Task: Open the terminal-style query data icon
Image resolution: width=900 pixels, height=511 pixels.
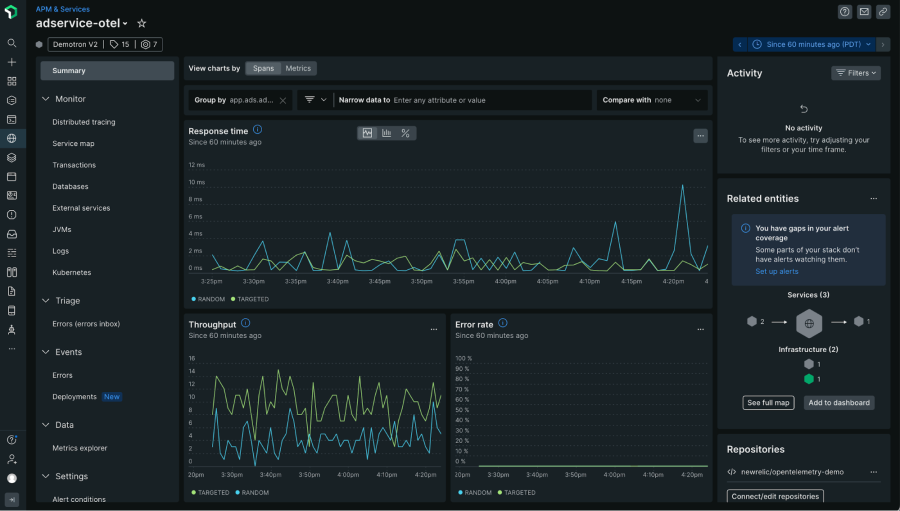Action: [11, 119]
